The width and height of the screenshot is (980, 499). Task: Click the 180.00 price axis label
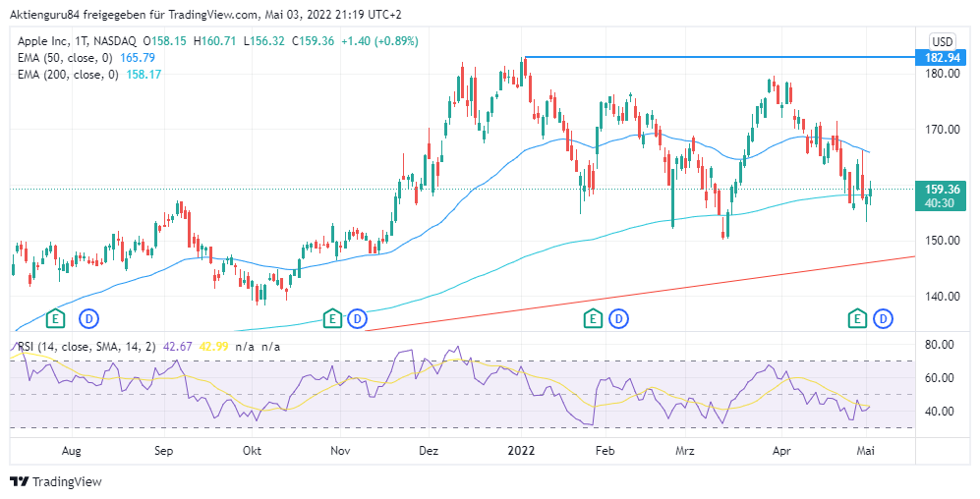pos(943,74)
